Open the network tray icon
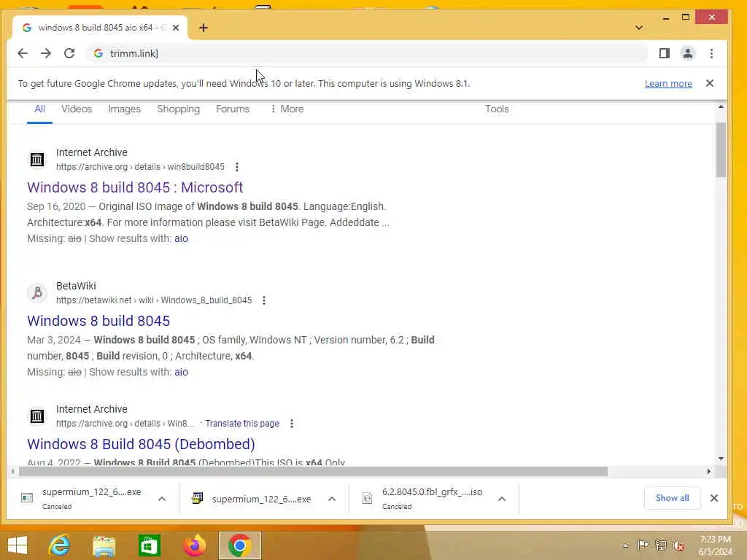The height and width of the screenshot is (560, 747). 660,545
